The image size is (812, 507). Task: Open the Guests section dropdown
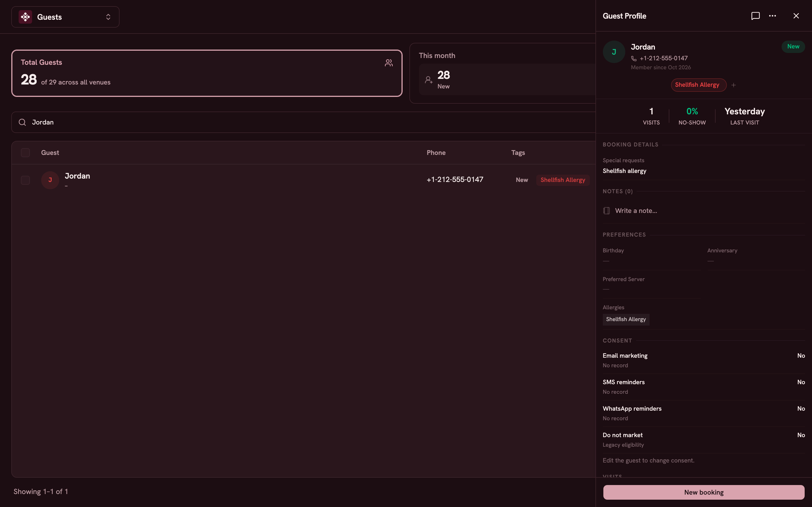coord(65,17)
